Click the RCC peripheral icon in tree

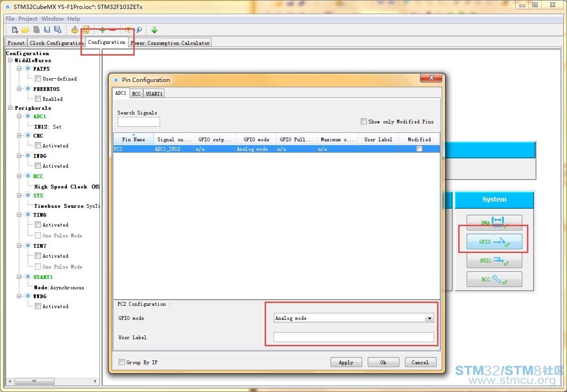pos(28,176)
